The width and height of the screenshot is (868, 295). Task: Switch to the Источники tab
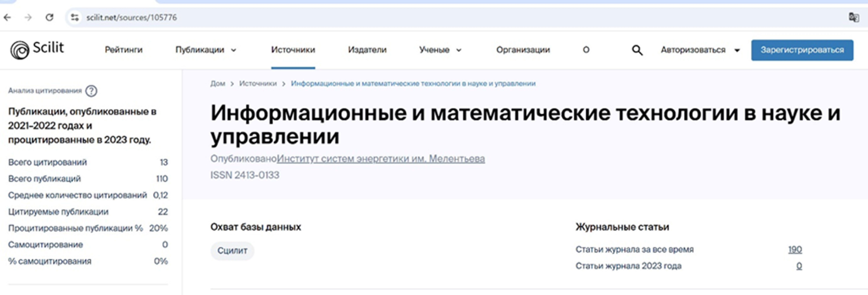pyautogui.click(x=293, y=50)
